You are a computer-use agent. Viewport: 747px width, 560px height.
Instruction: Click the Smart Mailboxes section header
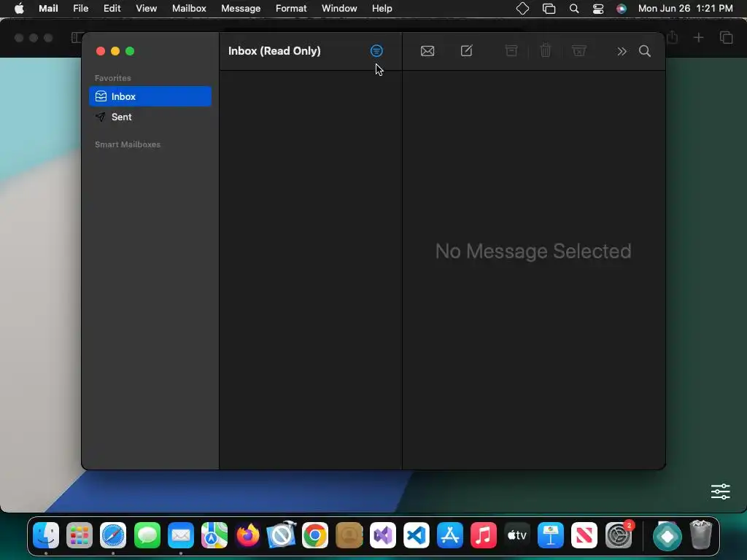point(128,144)
